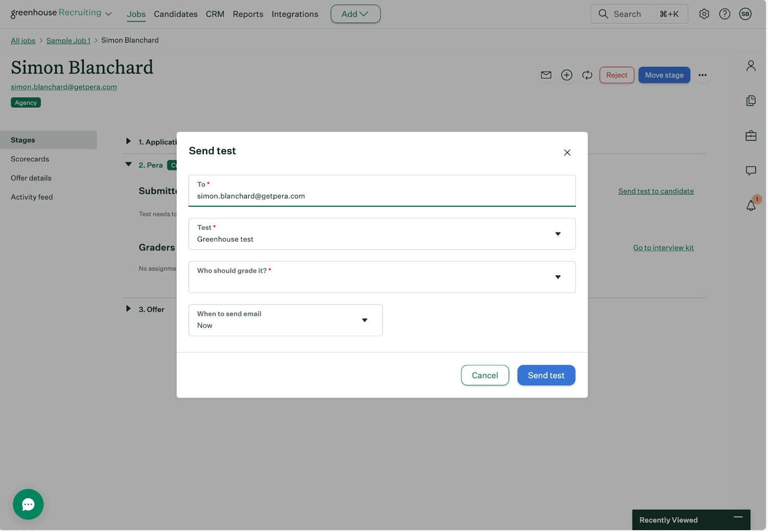Click the Cancel button

484,375
